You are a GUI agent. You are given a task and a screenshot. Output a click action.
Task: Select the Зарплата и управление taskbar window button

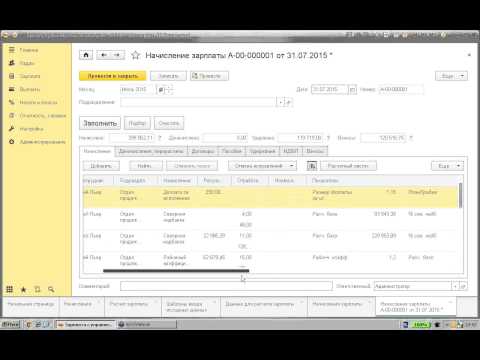coord(86,324)
